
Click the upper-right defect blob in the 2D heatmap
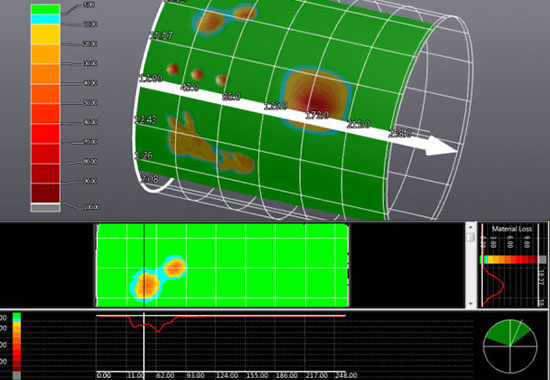coord(174,267)
